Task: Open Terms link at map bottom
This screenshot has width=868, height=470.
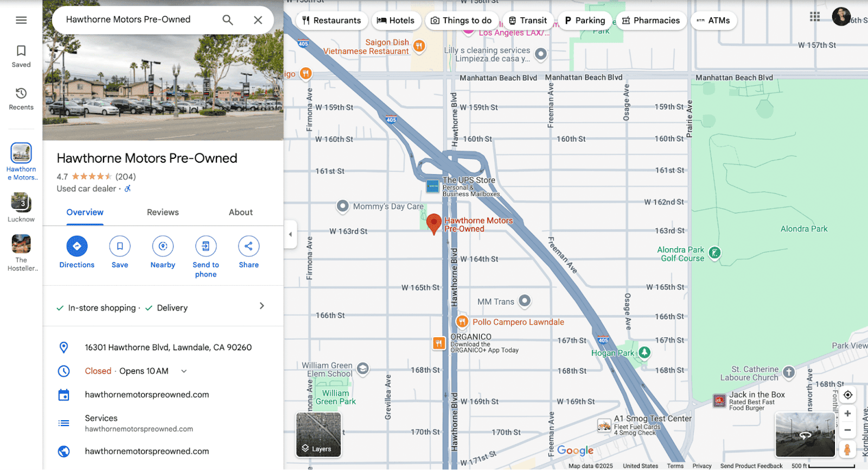Action: (x=675, y=466)
